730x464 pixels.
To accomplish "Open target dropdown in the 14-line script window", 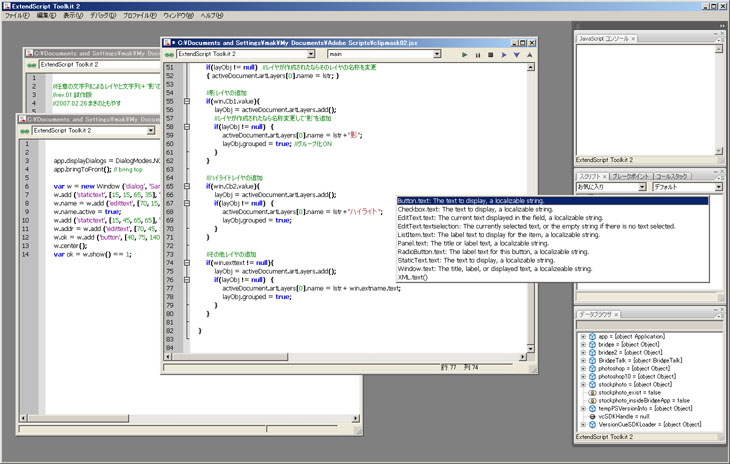I will click(x=151, y=131).
